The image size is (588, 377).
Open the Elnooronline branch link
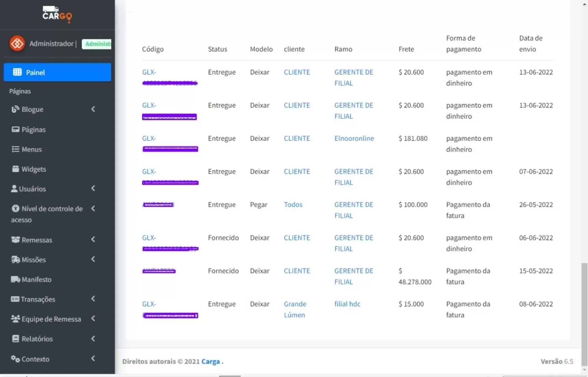[354, 138]
